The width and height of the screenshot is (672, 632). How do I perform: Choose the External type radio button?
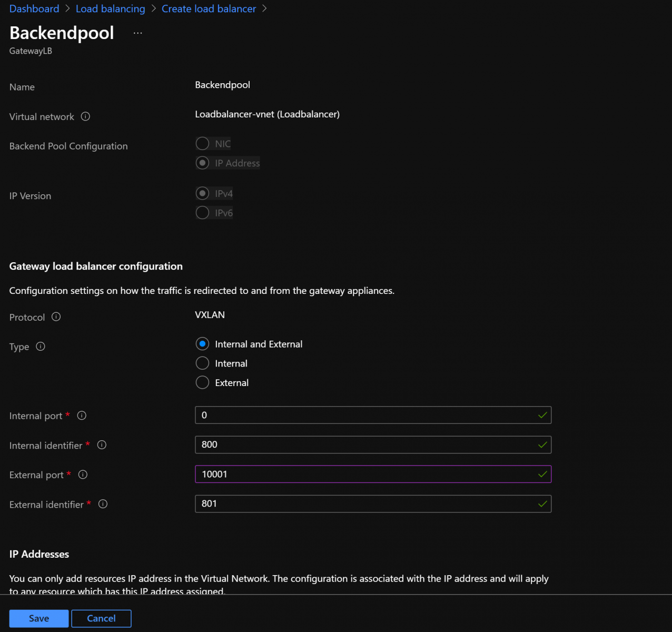point(203,383)
